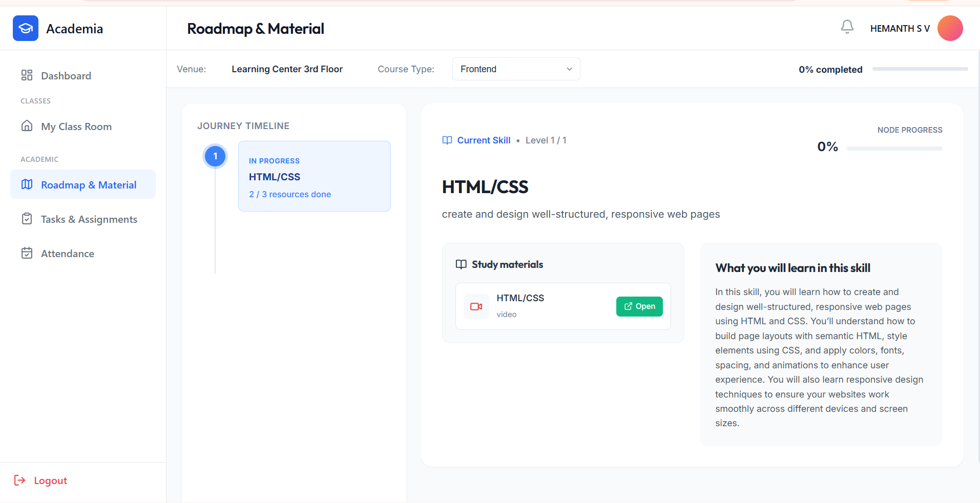
Task: Select the HTML/CSS in-progress timeline card
Action: click(x=314, y=176)
